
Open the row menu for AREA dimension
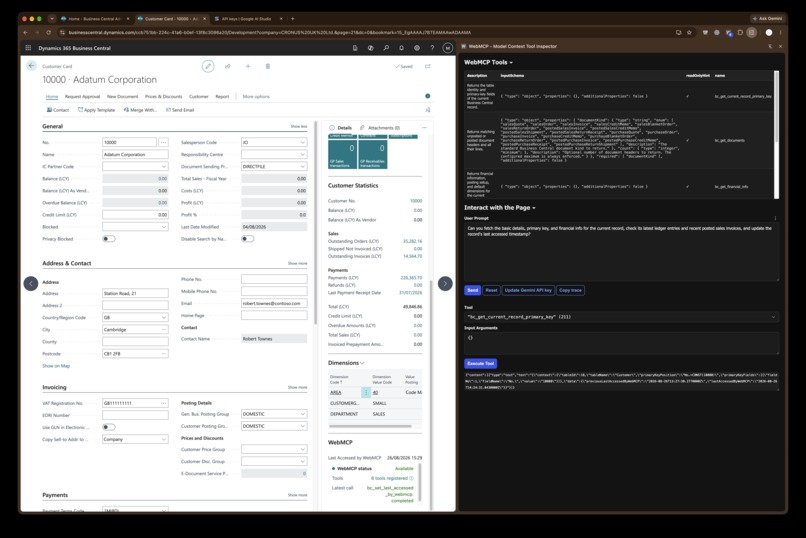366,393
